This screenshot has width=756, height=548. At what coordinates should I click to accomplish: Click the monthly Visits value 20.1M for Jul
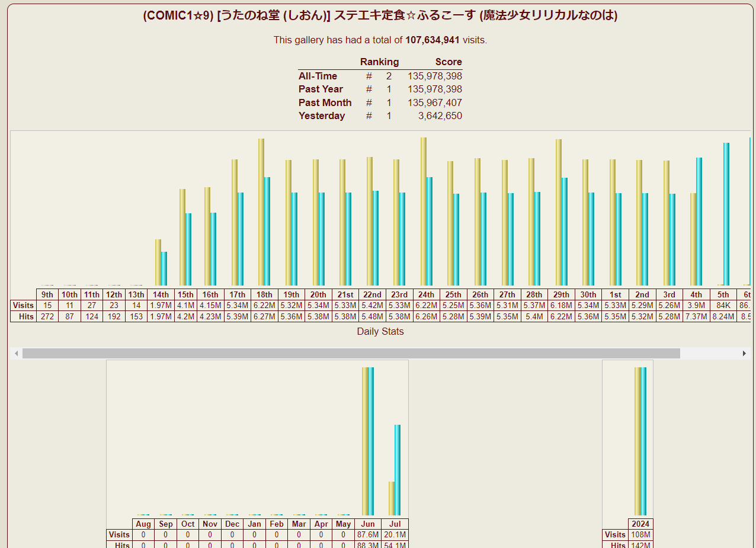pos(395,535)
